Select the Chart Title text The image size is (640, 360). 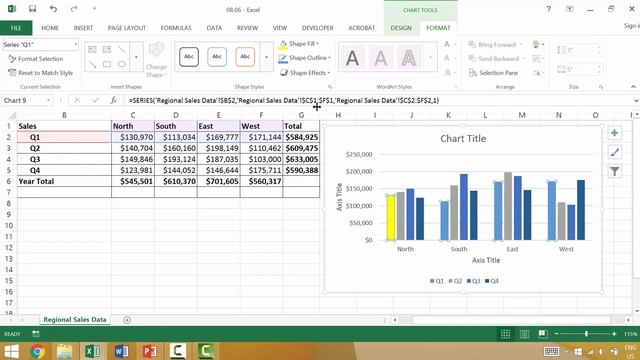pyautogui.click(x=463, y=139)
